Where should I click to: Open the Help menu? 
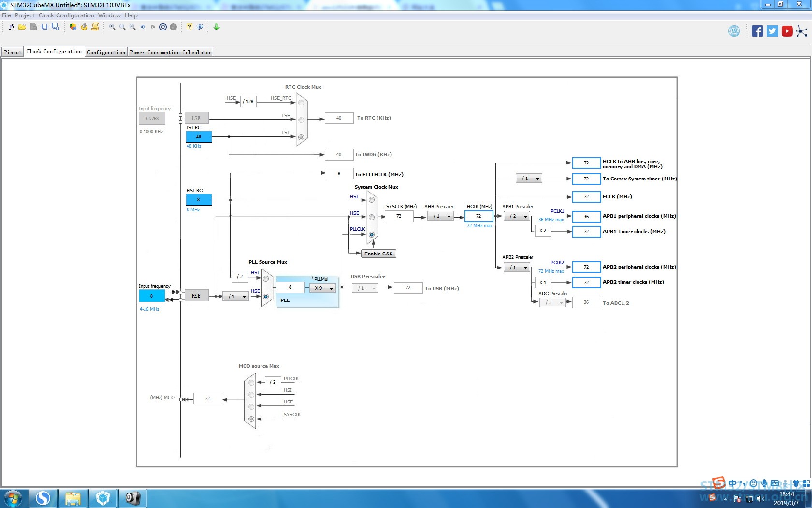tap(131, 15)
